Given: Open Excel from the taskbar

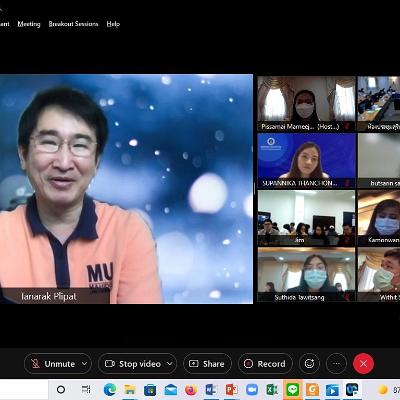Looking at the screenshot, I should point(272,389).
